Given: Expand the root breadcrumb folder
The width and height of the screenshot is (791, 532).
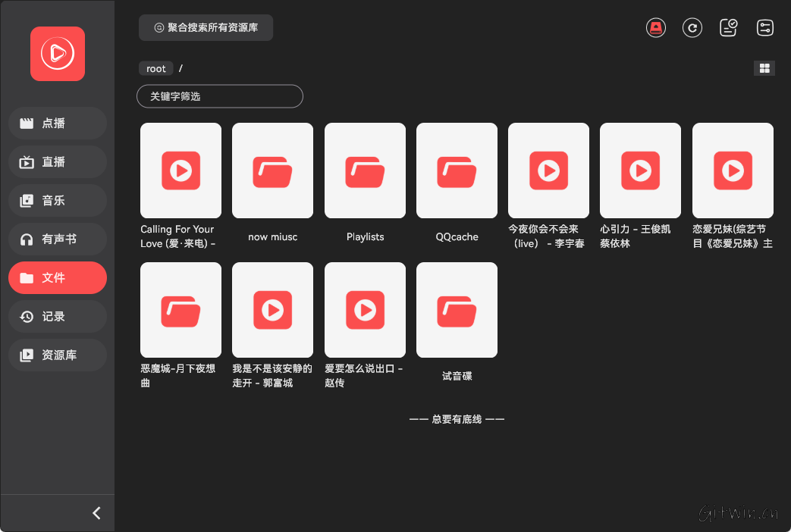Looking at the screenshot, I should tap(155, 67).
